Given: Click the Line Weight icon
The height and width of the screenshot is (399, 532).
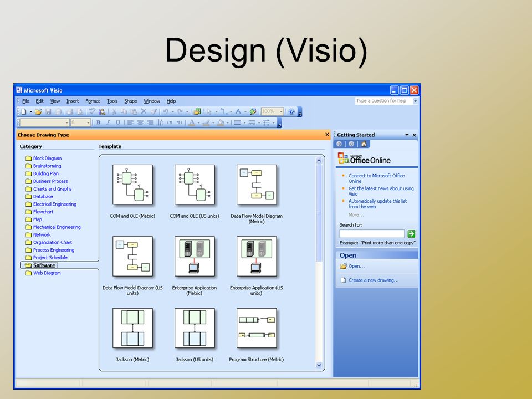Looking at the screenshot, I should [238, 122].
